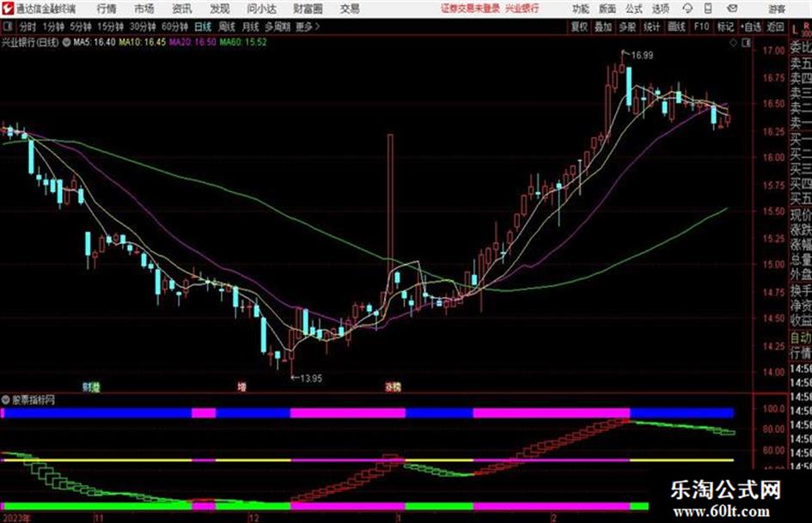Viewport: 812px width, 523px height.
Task: Click the 游客 guest account label
Action: [x=776, y=9]
